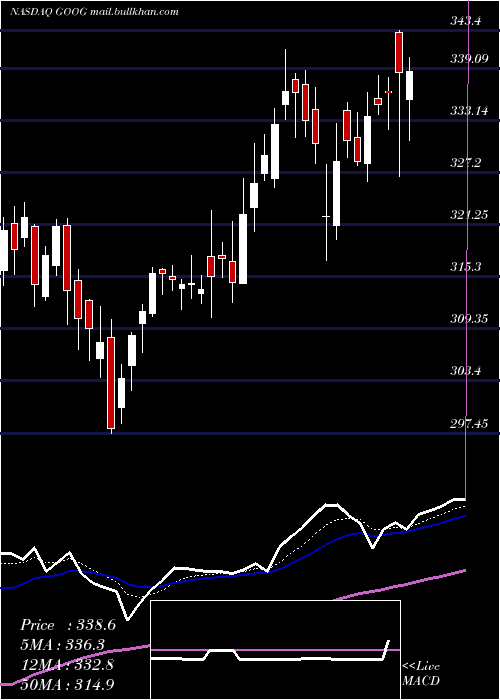Click the NASDAQ GOOG mail.bullkhan.com title

point(94,12)
